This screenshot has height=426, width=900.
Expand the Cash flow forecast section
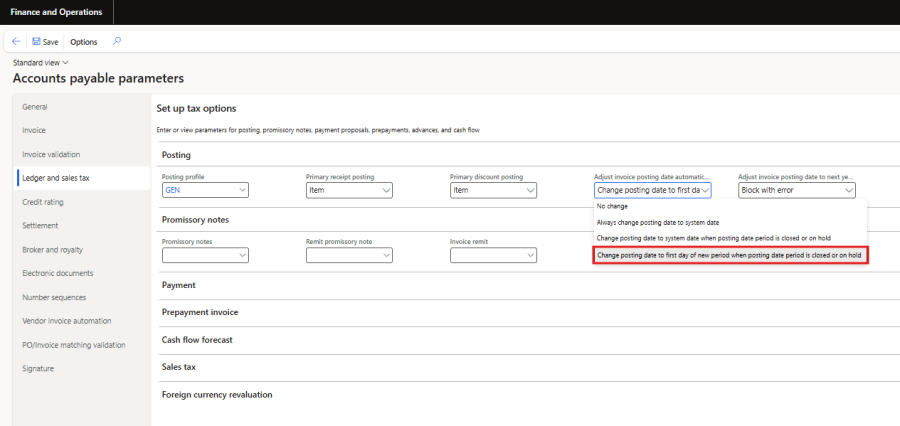(x=197, y=340)
